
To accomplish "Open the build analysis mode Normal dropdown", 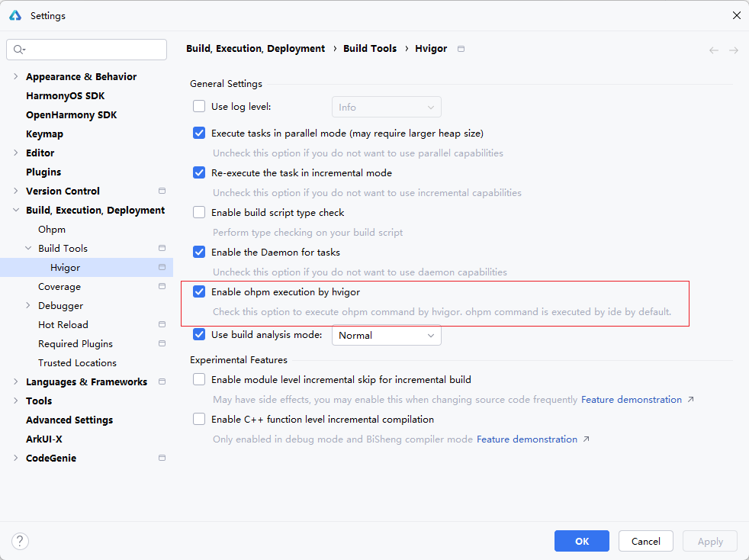I will click(x=386, y=336).
